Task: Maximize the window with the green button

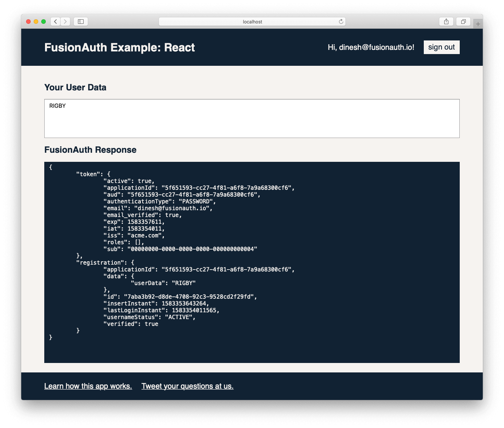Action: (x=44, y=22)
